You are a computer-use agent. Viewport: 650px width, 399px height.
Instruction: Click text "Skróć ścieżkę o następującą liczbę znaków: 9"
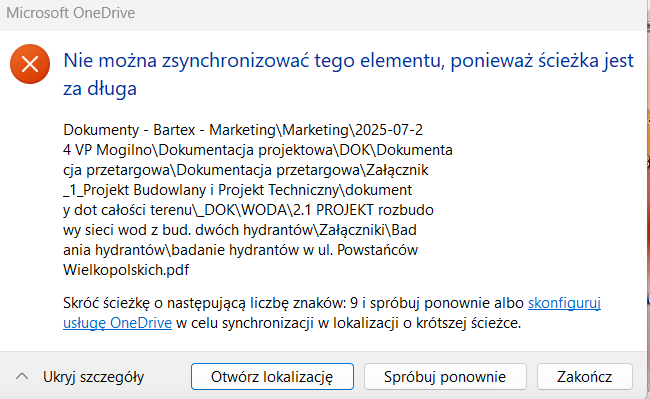(x=210, y=303)
